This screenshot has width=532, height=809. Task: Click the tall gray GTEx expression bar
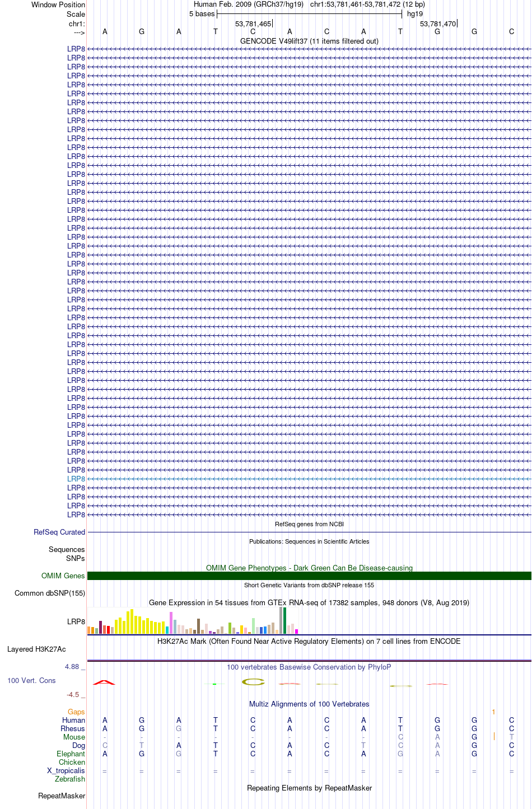pyautogui.click(x=281, y=620)
